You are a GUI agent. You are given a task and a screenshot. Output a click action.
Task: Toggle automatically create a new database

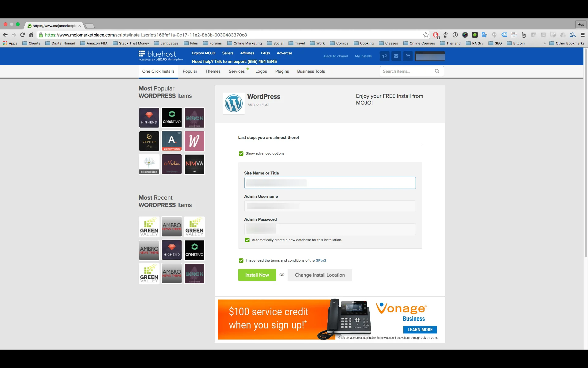247,240
